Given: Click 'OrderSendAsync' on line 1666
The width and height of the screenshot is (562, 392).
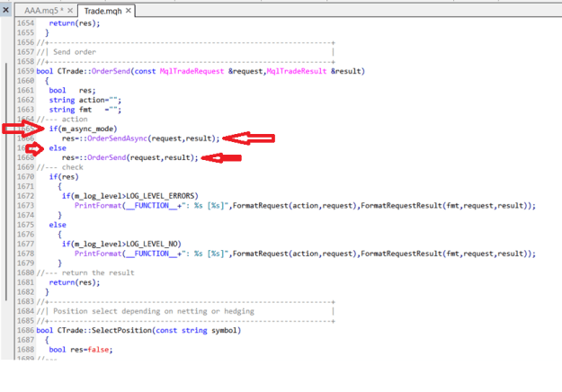Looking at the screenshot, I should (x=117, y=138).
